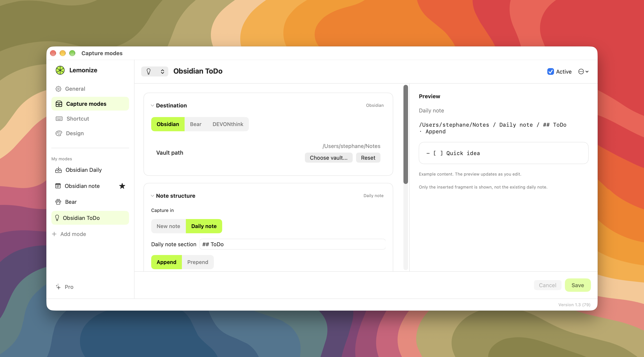Toggle the Active checkbox

[x=550, y=71]
